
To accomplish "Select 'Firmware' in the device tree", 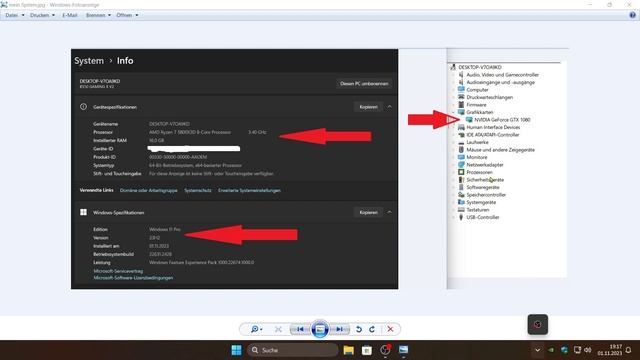I will pyautogui.click(x=476, y=105).
